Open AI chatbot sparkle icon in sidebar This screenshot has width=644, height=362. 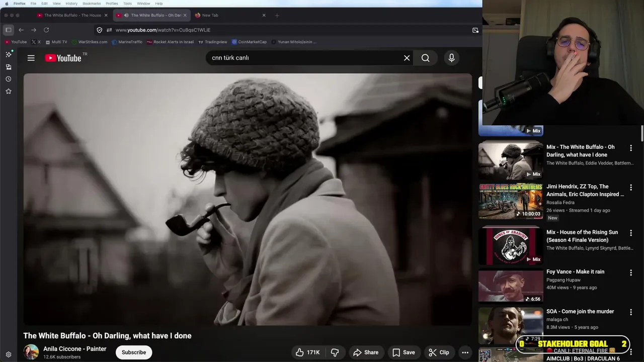tap(9, 54)
